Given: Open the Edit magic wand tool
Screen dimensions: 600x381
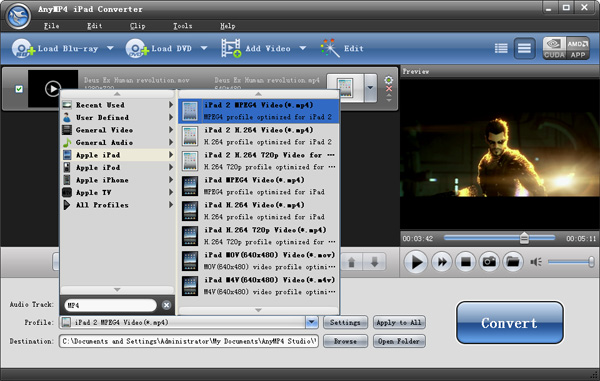Looking at the screenshot, I should [x=330, y=48].
